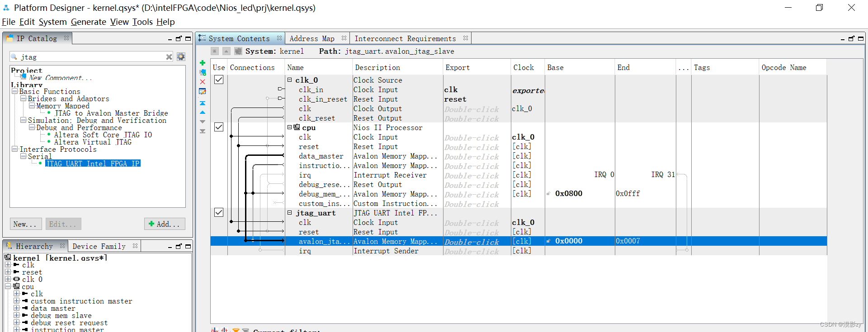Click New Component... under Project
The height and width of the screenshot is (332, 868).
click(x=60, y=78)
